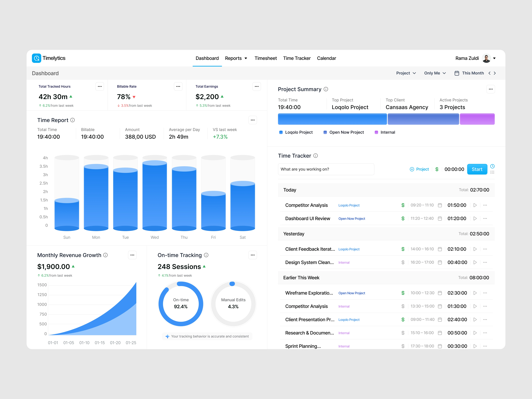Go to next month arrow
The image size is (532, 399).
[x=495, y=73]
